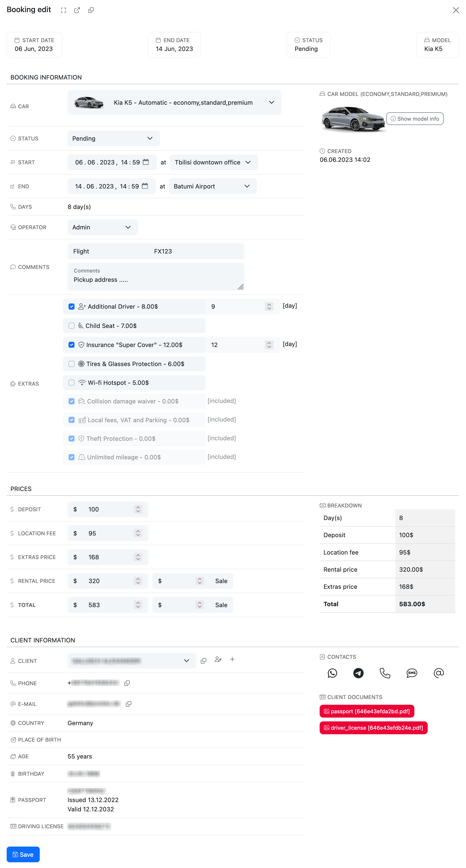Save the booking
466x868 pixels.
tap(23, 854)
